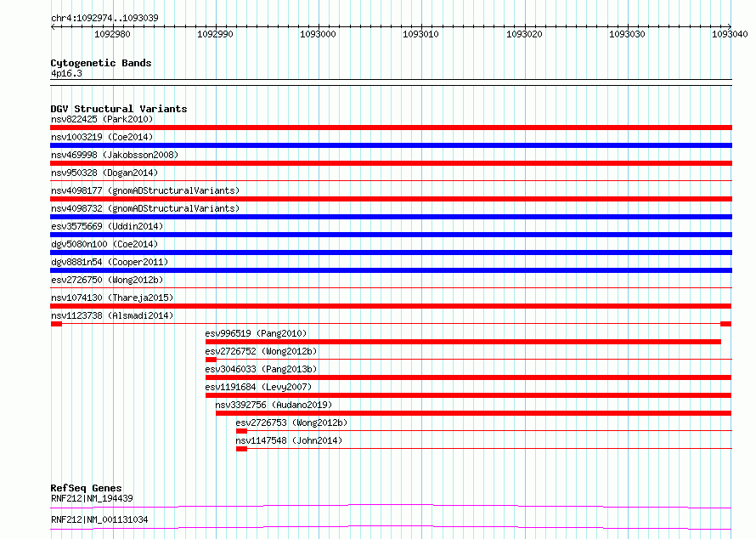Click ruler position 1092990
Image resolution: width=756 pixels, height=539 pixels.
point(215,34)
